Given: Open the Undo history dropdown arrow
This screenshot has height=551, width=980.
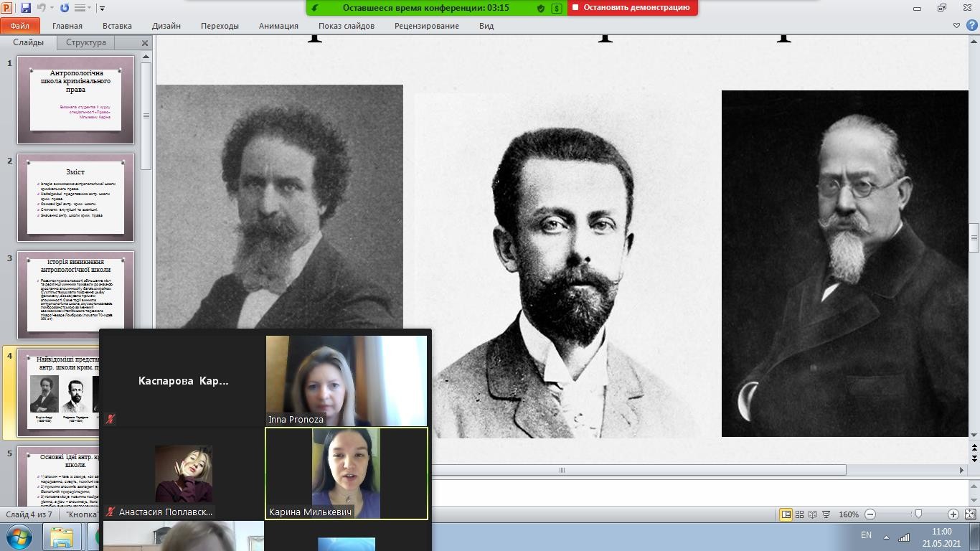Looking at the screenshot, I should pos(52,8).
